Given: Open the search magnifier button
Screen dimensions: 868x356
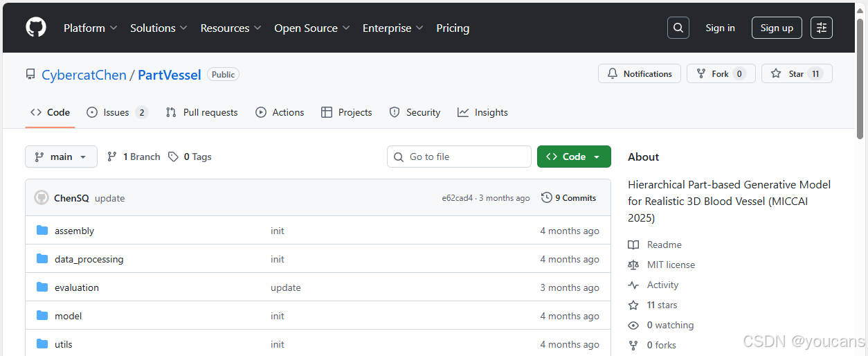Looking at the screenshot, I should click(x=678, y=28).
